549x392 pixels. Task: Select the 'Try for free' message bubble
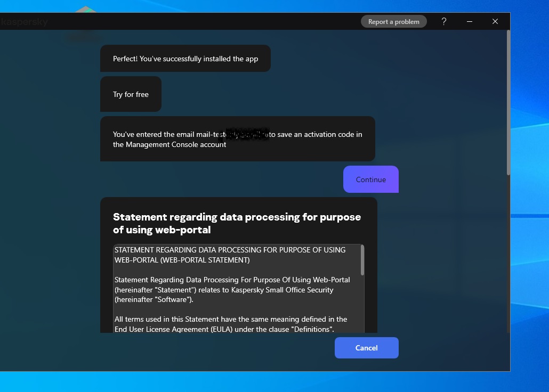pyautogui.click(x=131, y=94)
